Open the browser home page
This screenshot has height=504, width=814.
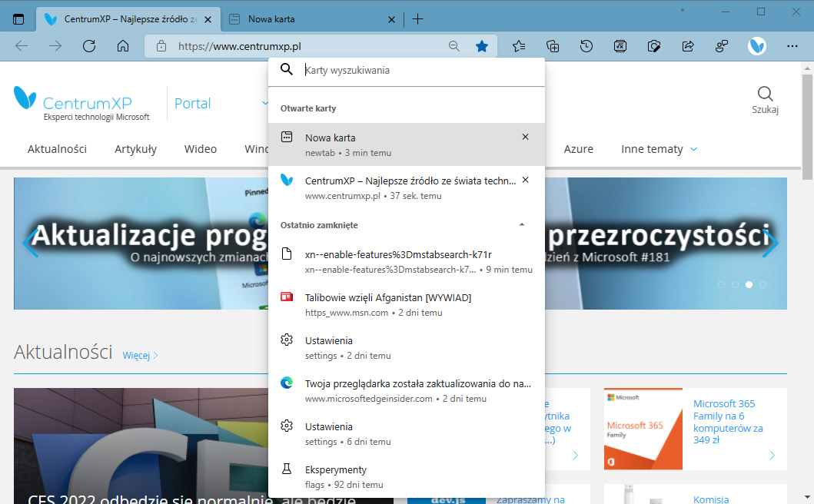point(123,46)
